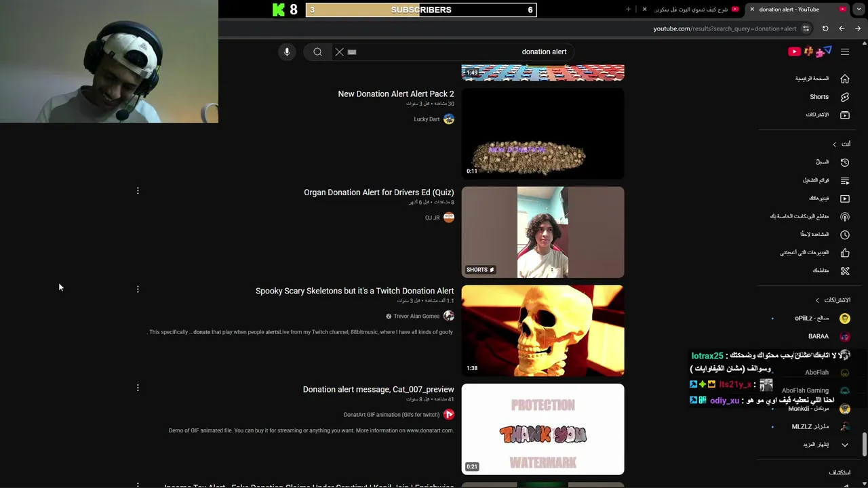Open Lucky Dart channel name link
This screenshot has width=868, height=488.
click(427, 119)
